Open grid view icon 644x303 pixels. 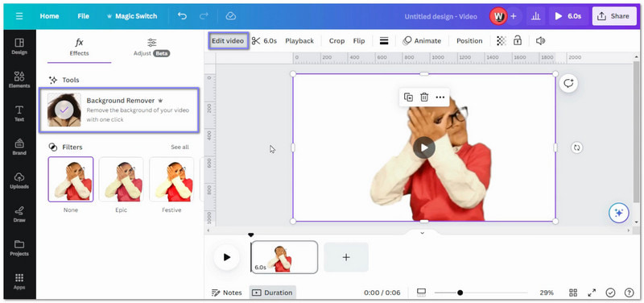pos(573,293)
